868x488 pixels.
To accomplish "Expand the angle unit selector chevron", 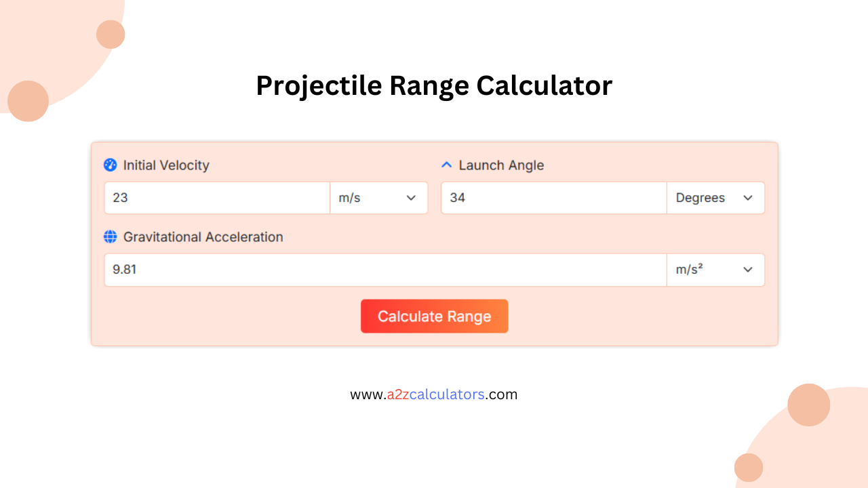I will click(x=748, y=198).
